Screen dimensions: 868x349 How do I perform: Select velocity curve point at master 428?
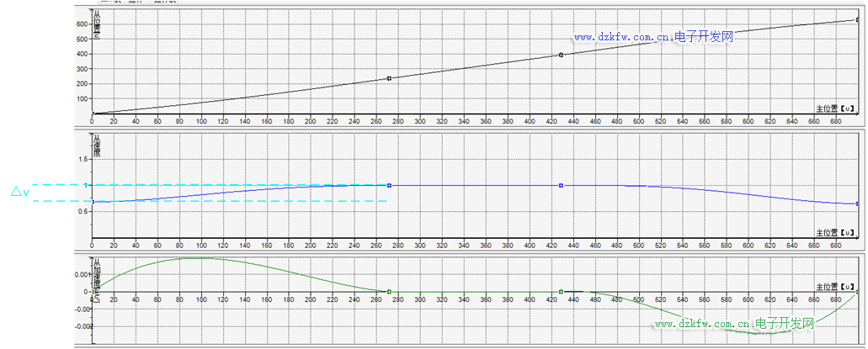point(561,185)
